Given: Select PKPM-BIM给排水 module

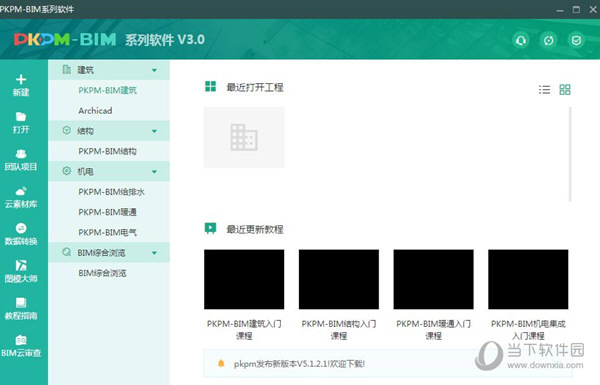Looking at the screenshot, I should coord(111,192).
